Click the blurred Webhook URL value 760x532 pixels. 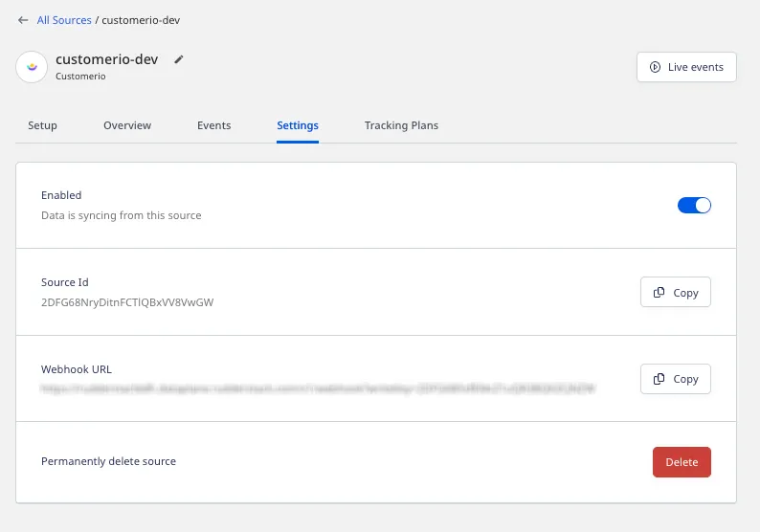(x=318, y=388)
